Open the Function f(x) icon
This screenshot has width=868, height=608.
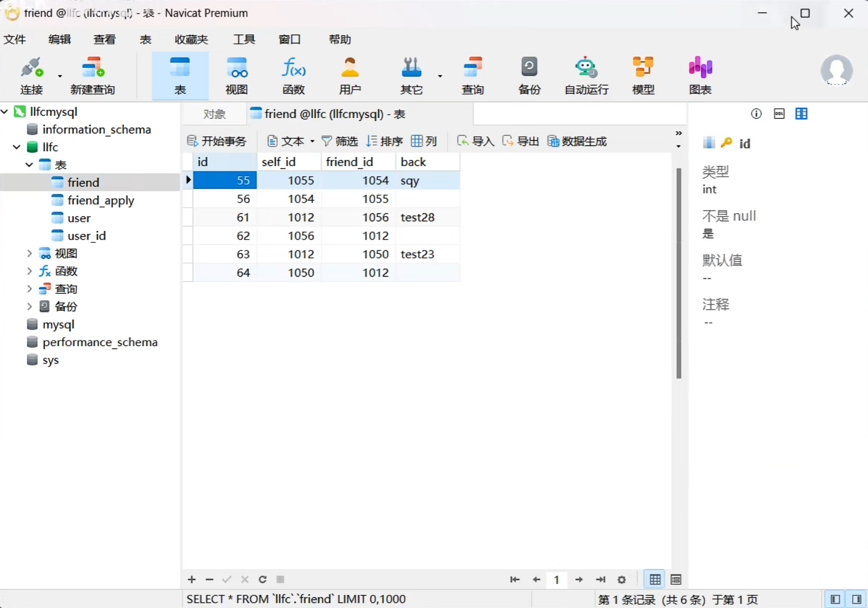point(294,75)
